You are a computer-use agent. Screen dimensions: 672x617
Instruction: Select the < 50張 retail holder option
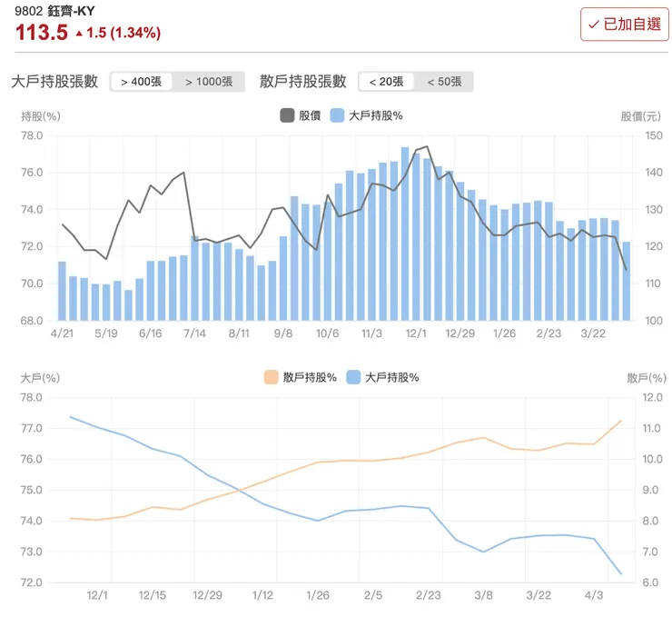pyautogui.click(x=444, y=82)
